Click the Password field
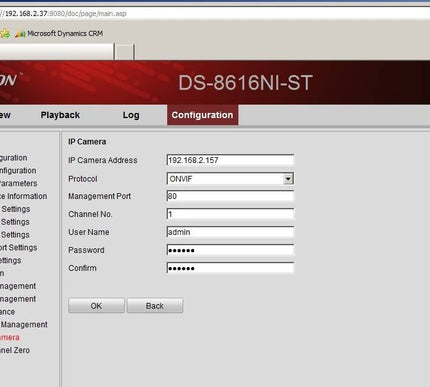This screenshot has width=430, height=387. [x=230, y=250]
